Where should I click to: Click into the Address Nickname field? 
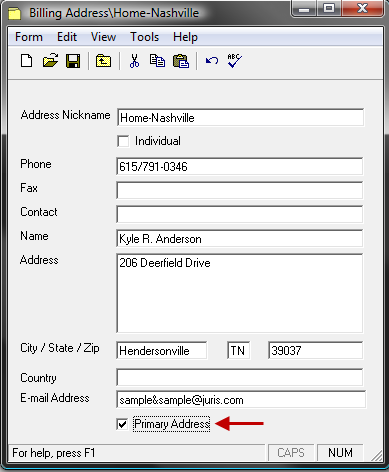click(x=240, y=117)
